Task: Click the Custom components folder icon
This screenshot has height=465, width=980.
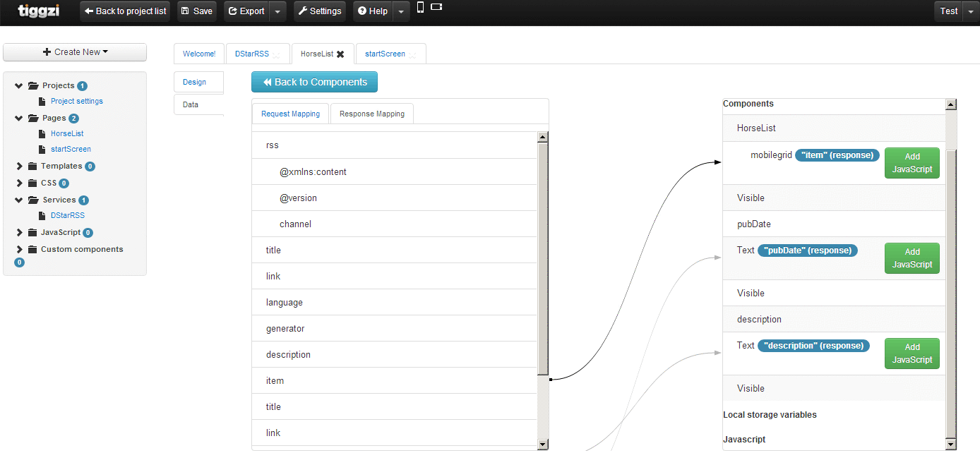Action: coord(32,250)
